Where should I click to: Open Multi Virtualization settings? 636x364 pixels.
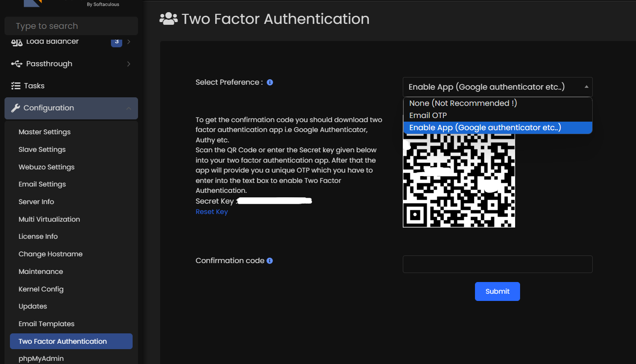(x=49, y=219)
